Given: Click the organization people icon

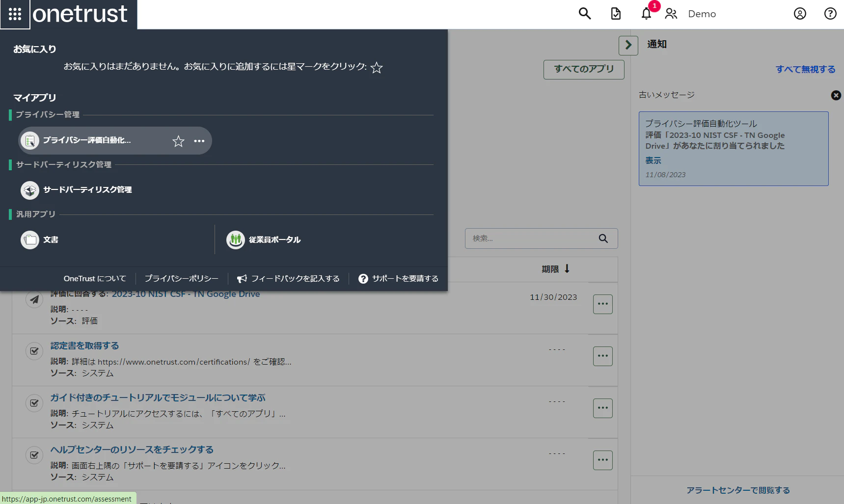Looking at the screenshot, I should point(671,14).
